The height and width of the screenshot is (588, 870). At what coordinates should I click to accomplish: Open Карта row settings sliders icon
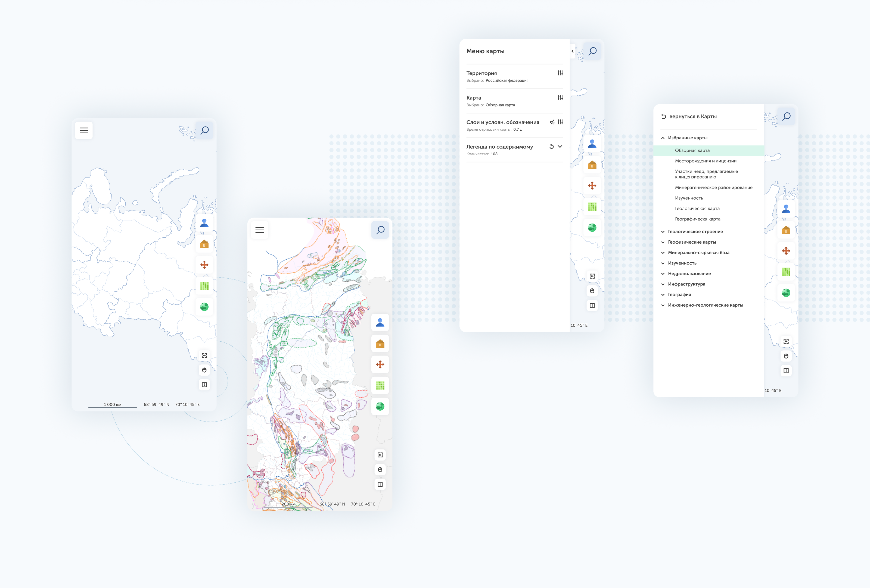click(x=560, y=97)
